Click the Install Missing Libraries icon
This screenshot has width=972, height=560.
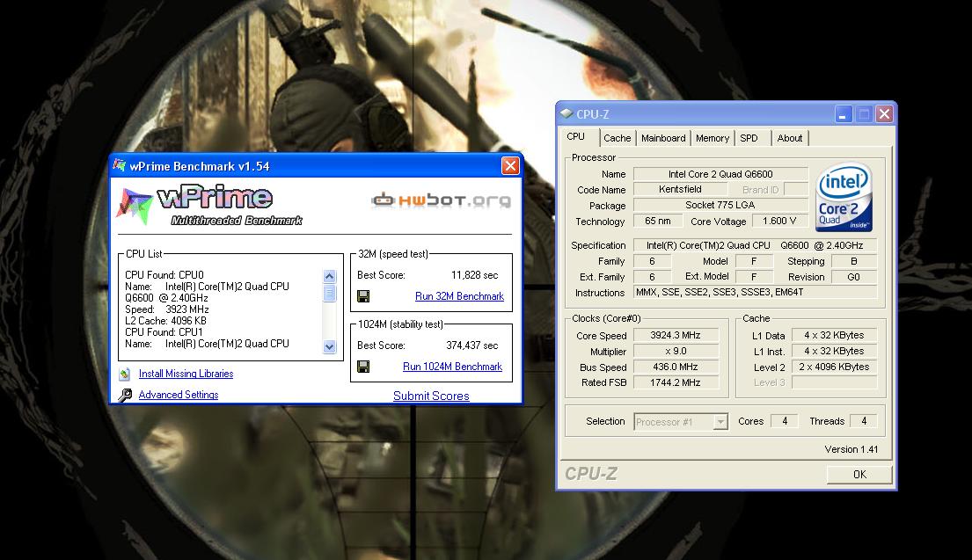pos(125,375)
